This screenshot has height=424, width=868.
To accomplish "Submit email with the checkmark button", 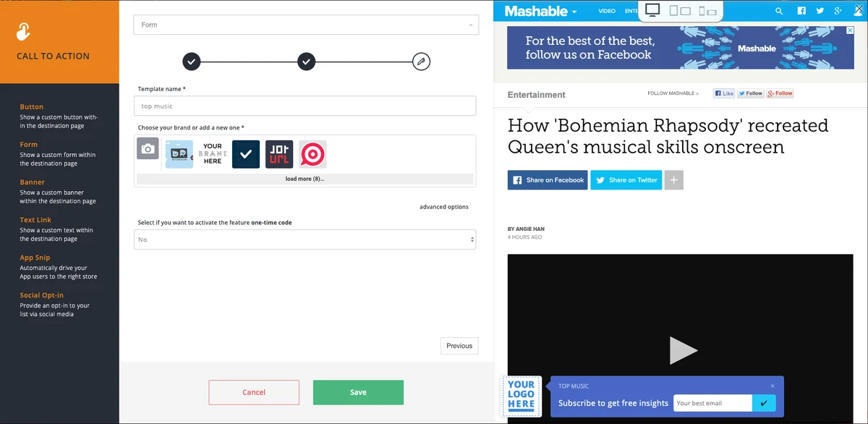I will point(764,403).
